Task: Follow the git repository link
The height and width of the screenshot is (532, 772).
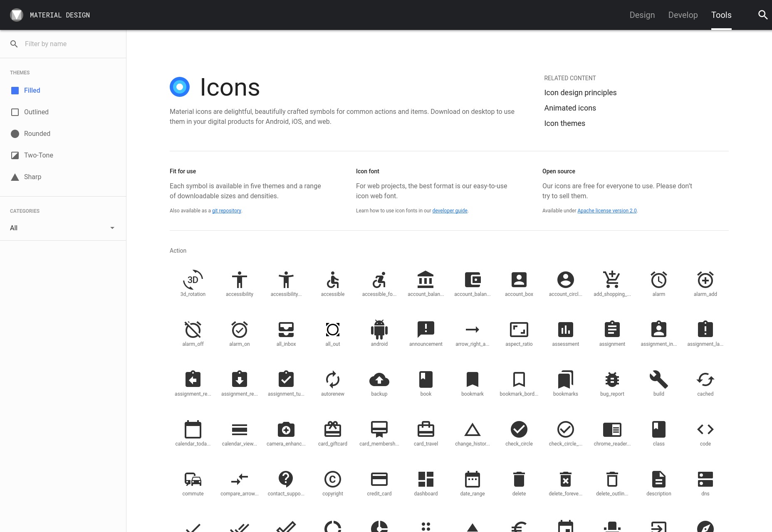Action: pos(227,211)
